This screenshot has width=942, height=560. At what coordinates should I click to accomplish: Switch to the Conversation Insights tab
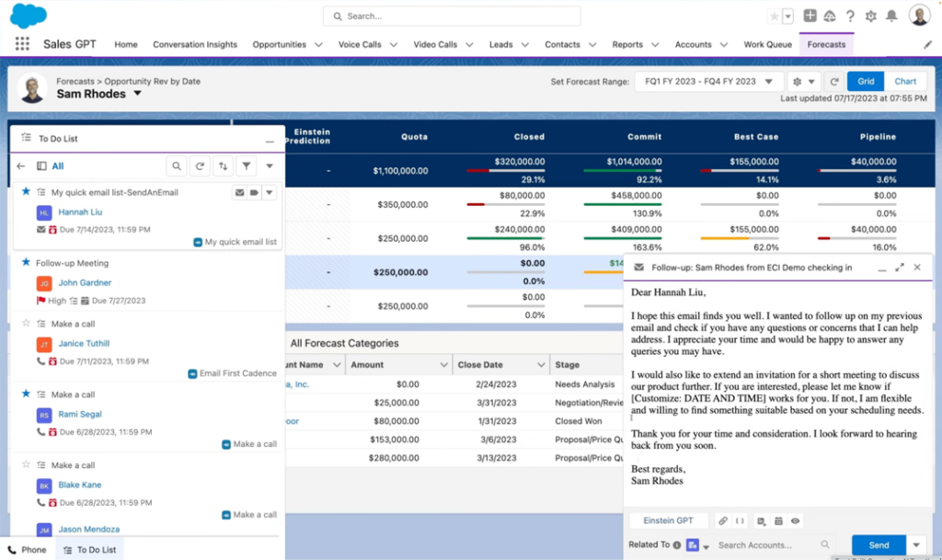[x=195, y=43]
